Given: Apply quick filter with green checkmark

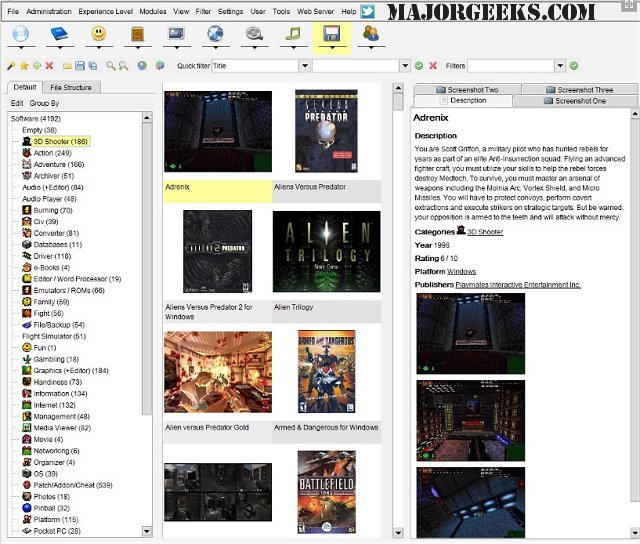Looking at the screenshot, I should [x=419, y=66].
